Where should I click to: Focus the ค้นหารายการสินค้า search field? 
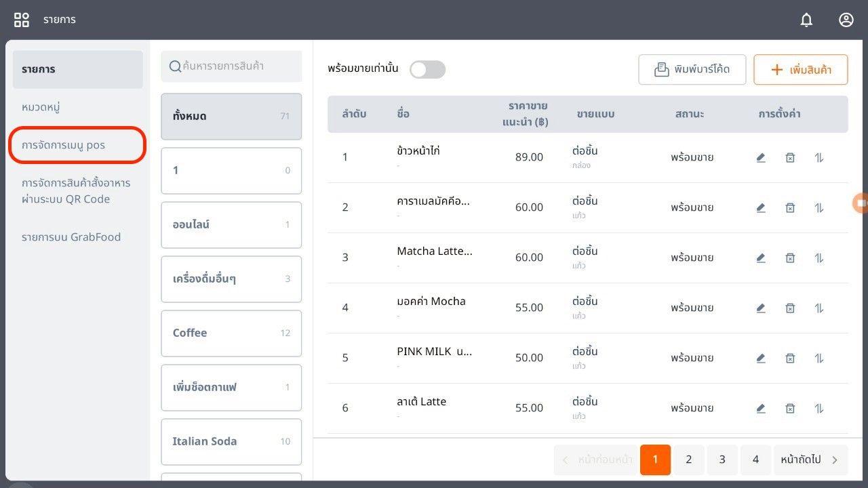[x=231, y=66]
